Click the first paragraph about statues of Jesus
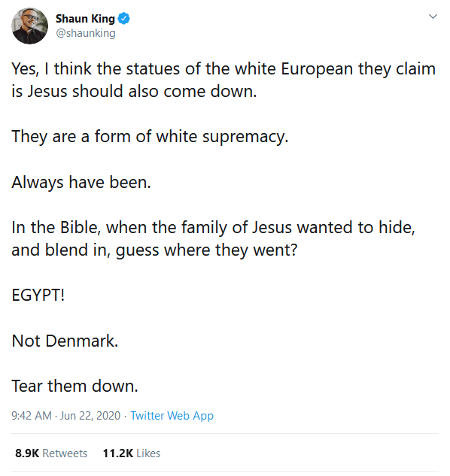This screenshot has width=450, height=476. click(x=223, y=80)
